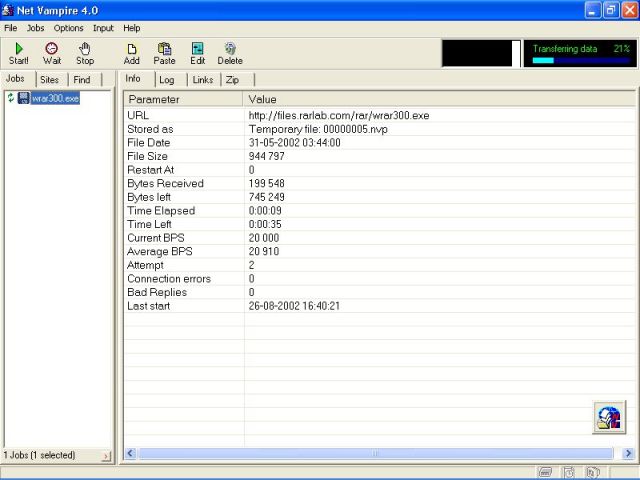This screenshot has height=480, width=640.
Task: Click the Stop hand toolbar icon
Action: (x=84, y=49)
